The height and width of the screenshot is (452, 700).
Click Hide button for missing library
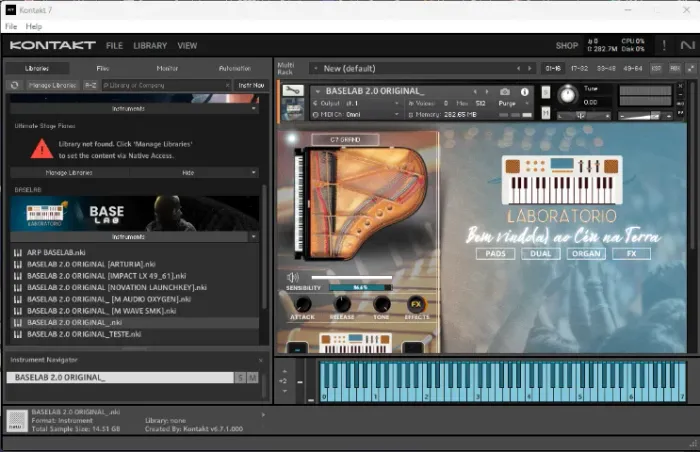(x=188, y=172)
